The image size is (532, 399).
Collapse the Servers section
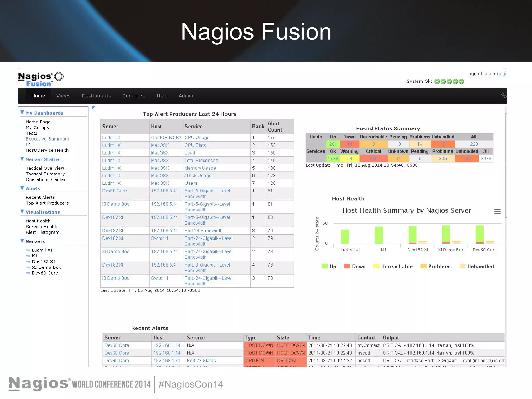tap(22, 241)
